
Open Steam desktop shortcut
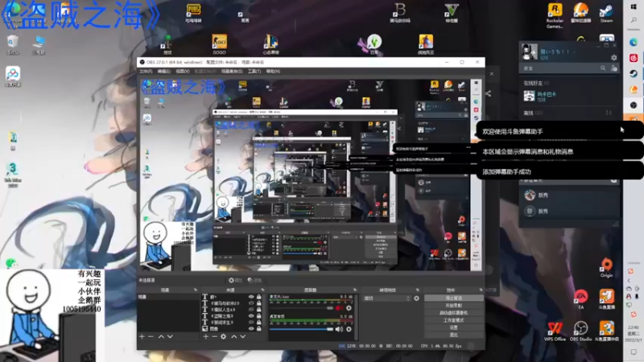point(606,13)
